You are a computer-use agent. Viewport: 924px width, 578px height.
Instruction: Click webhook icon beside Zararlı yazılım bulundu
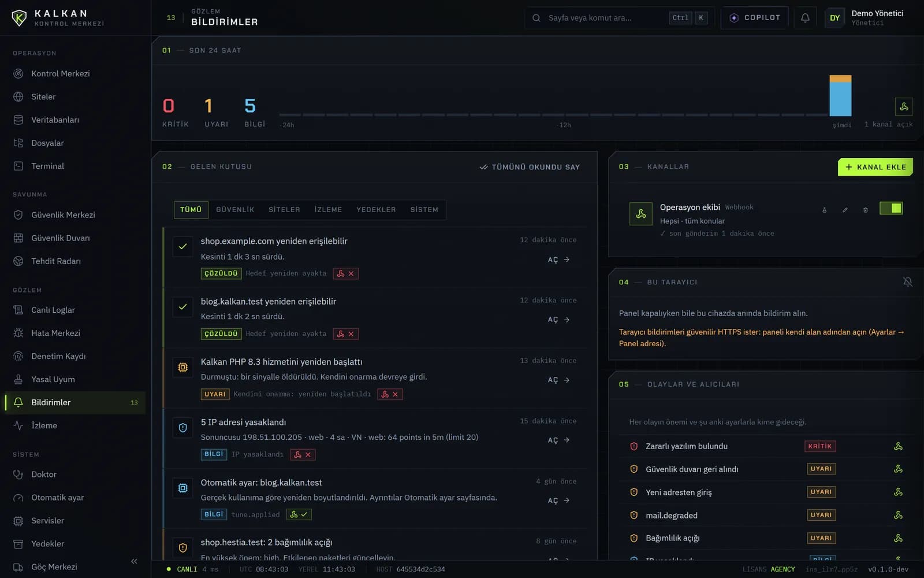[898, 446]
